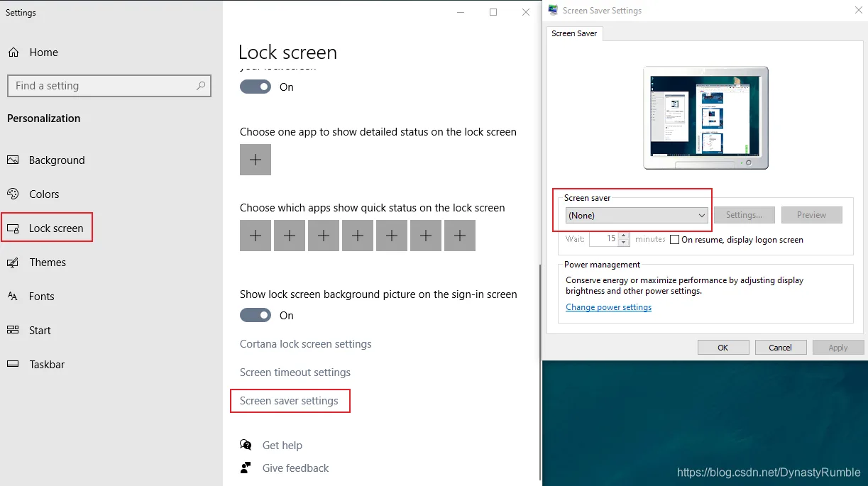The height and width of the screenshot is (486, 868).
Task: Select the Screen Saver tab
Action: [574, 33]
